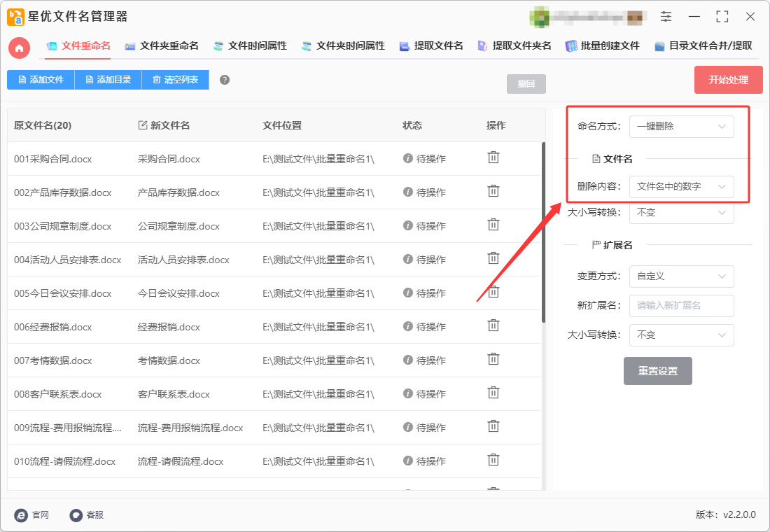Click the blurred user avatar

coord(540,17)
